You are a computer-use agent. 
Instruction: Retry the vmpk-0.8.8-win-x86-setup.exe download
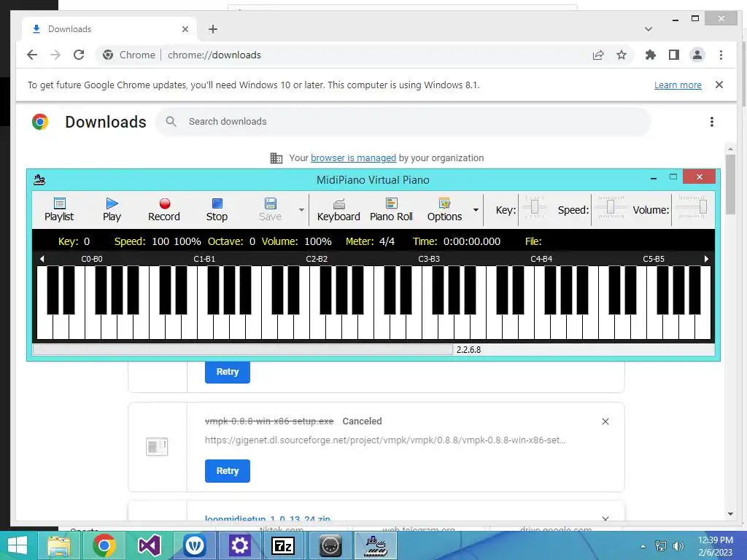tap(228, 470)
